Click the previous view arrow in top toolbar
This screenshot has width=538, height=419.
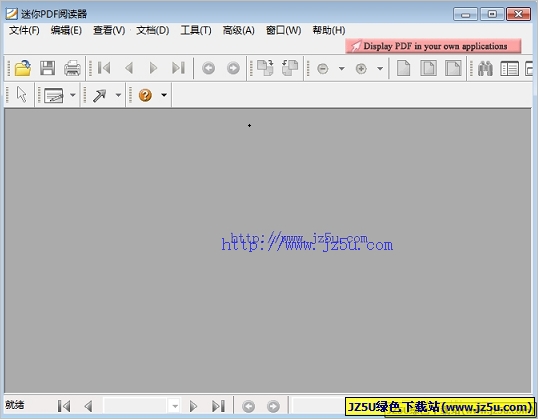(209, 68)
